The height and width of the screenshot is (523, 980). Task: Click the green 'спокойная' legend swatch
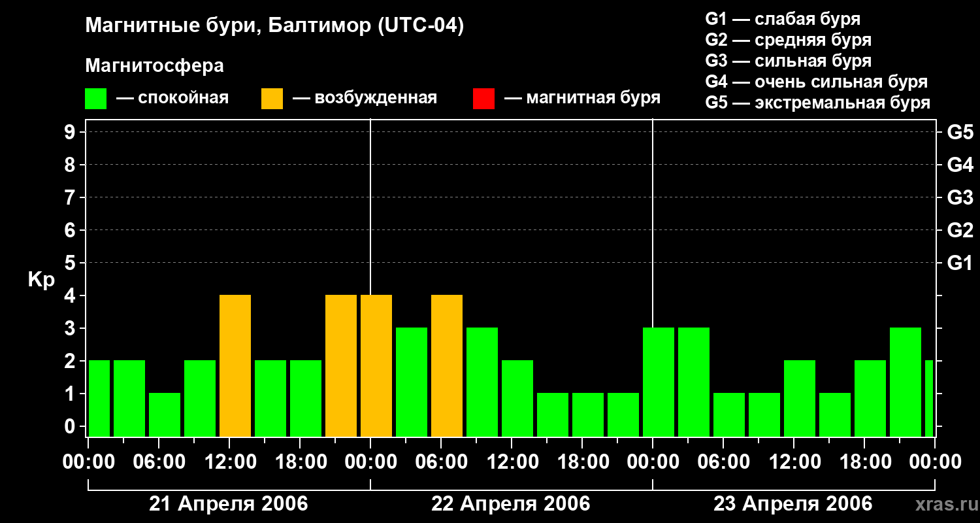coord(95,99)
